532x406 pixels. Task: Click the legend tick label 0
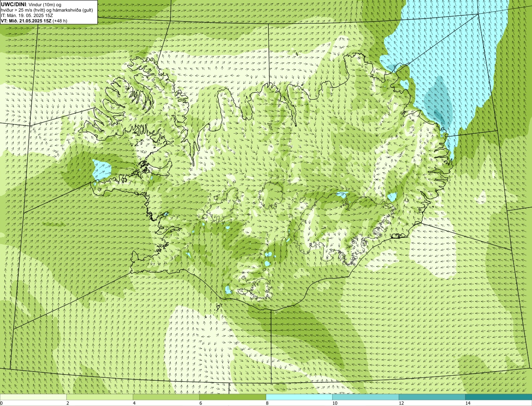click(2, 403)
